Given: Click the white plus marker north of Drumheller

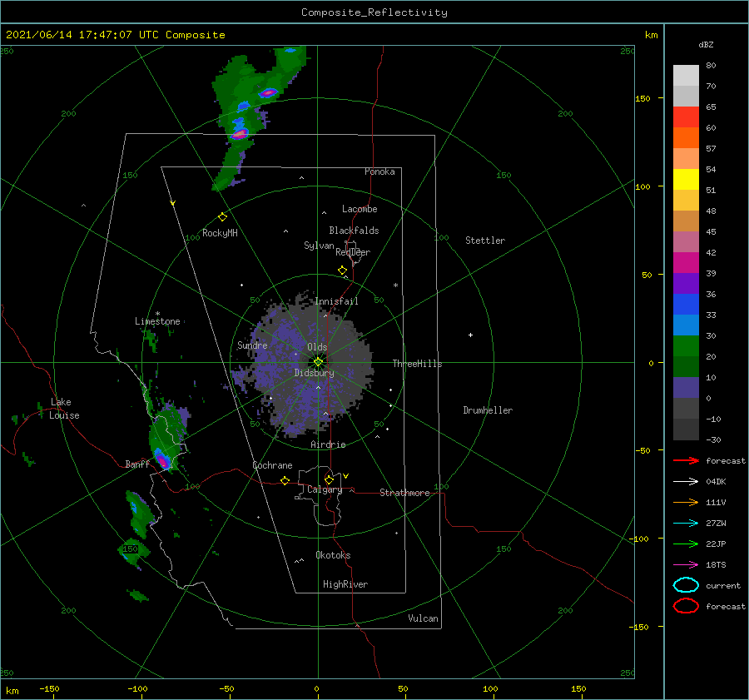Looking at the screenshot, I should pyautogui.click(x=470, y=335).
